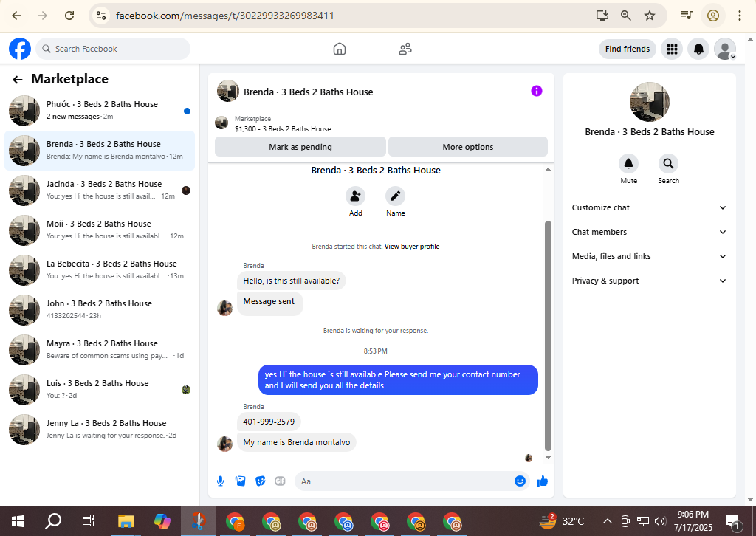756x536 pixels.
Task: Click Brenda's large profile picture in sidebar
Action: (650, 102)
